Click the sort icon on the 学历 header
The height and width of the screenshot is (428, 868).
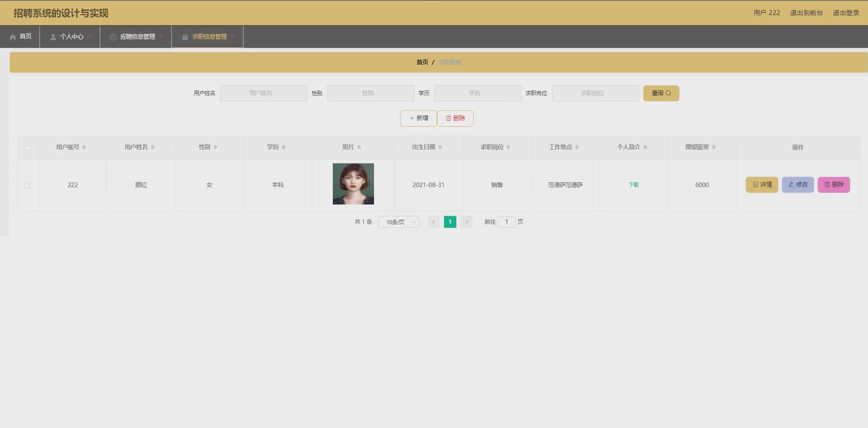pyautogui.click(x=284, y=147)
